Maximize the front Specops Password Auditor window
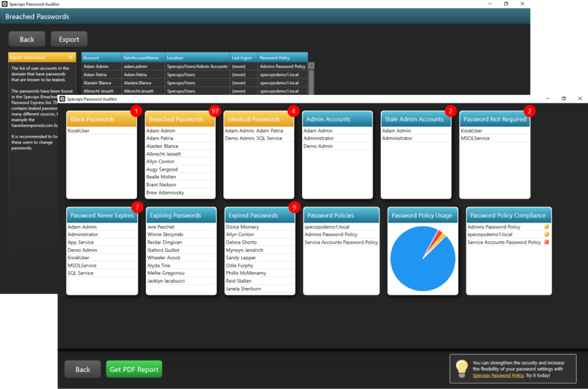This screenshot has width=588, height=389. [563, 98]
